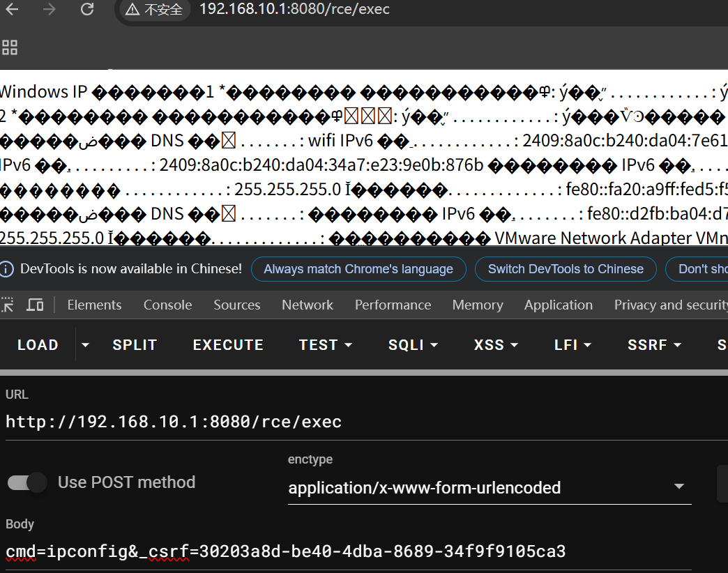Click Always match Chrome's language
Image resolution: width=728 pixels, height=573 pixels.
358,269
